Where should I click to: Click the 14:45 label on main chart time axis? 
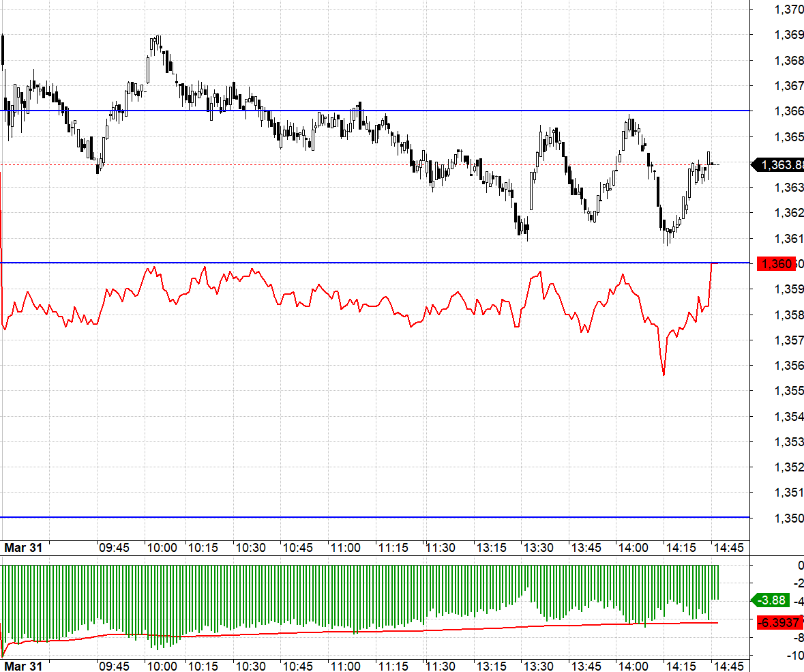tap(728, 548)
